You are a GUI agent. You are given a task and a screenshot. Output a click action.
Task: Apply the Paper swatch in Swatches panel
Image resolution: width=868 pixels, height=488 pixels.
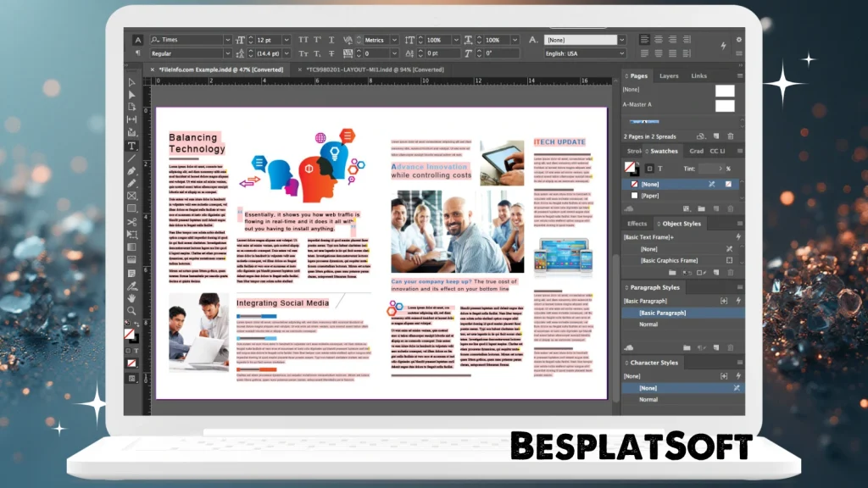click(657, 195)
